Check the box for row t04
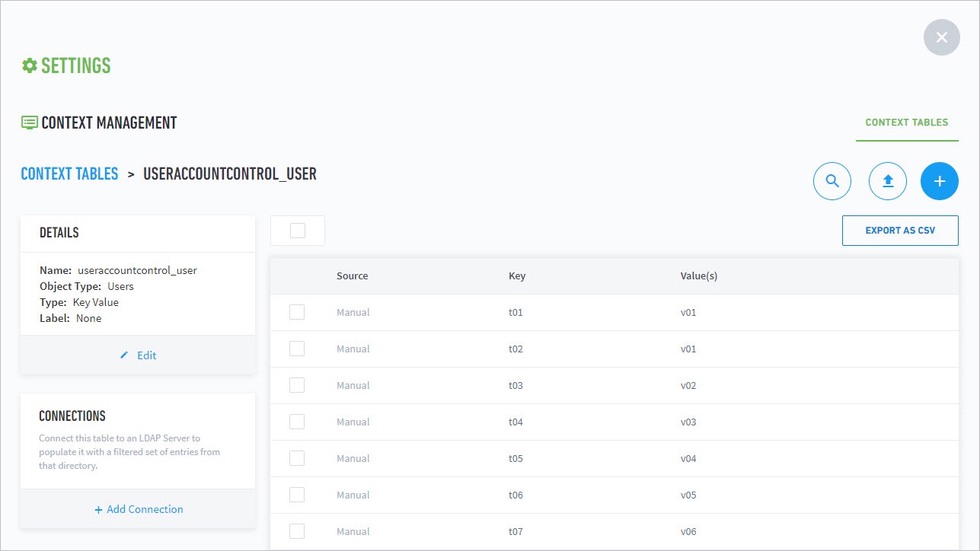 [x=297, y=422]
